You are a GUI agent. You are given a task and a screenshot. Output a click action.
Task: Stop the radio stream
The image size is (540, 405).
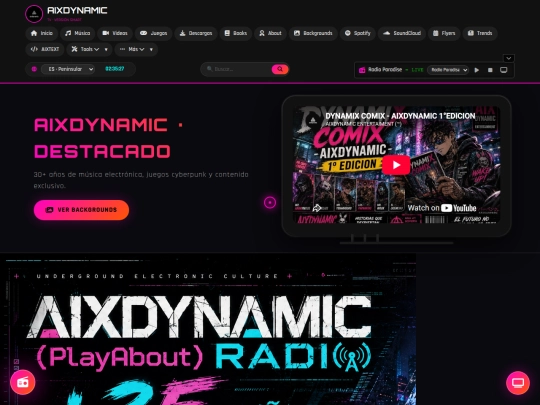pos(490,70)
